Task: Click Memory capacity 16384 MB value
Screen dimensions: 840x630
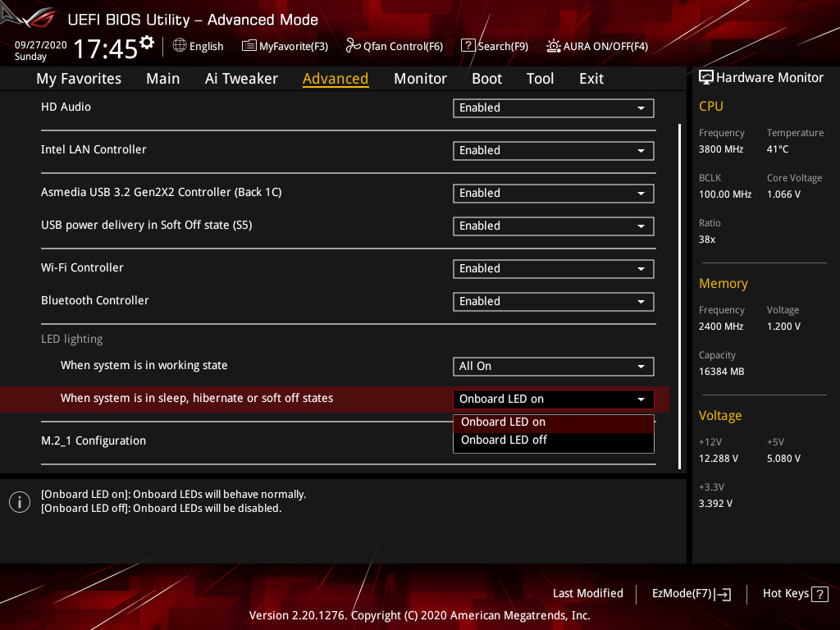Action: pyautogui.click(x=721, y=372)
